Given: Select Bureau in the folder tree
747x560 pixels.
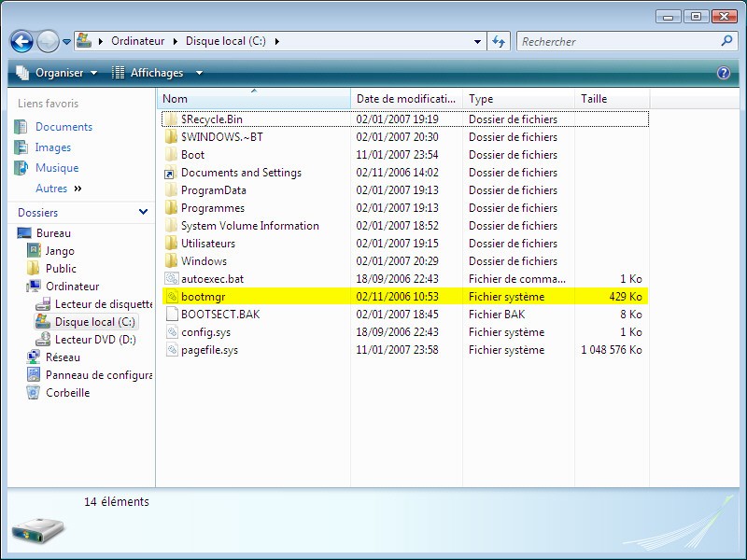Looking at the screenshot, I should (x=53, y=233).
